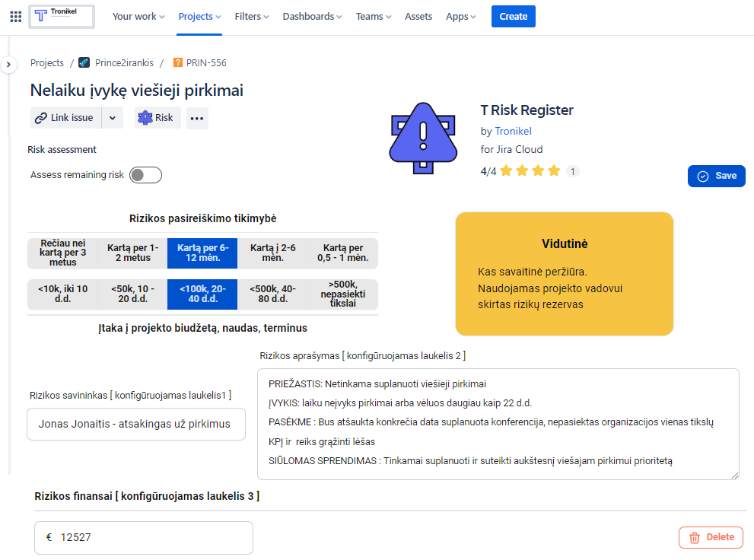Open the PRIN-556 issue link

click(206, 63)
